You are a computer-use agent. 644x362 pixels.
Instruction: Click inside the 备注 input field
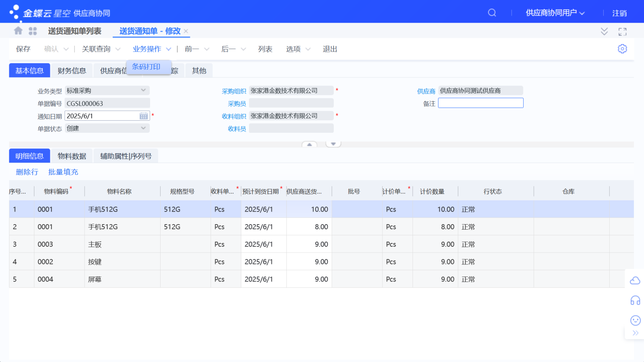(480, 103)
